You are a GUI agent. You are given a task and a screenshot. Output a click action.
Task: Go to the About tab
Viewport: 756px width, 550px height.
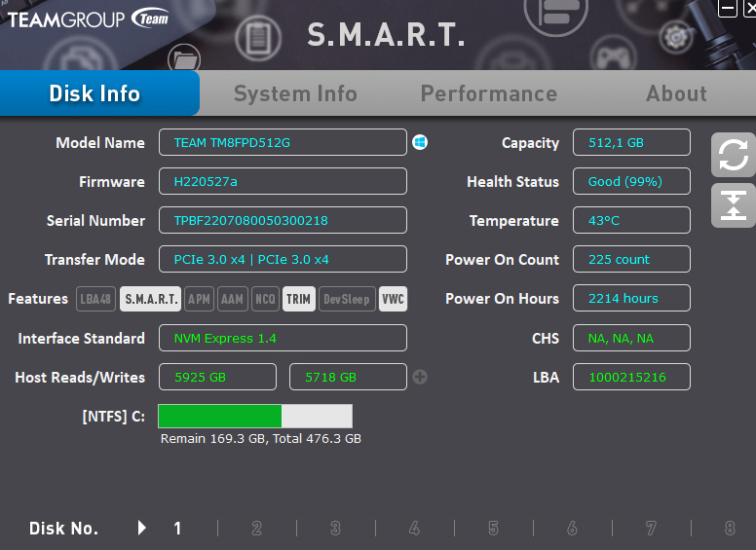(676, 93)
